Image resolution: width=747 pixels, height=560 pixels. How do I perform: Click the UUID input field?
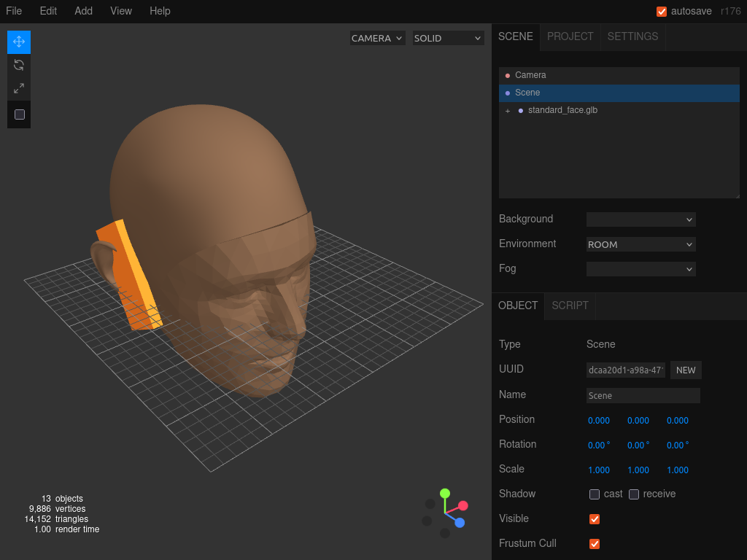point(625,370)
